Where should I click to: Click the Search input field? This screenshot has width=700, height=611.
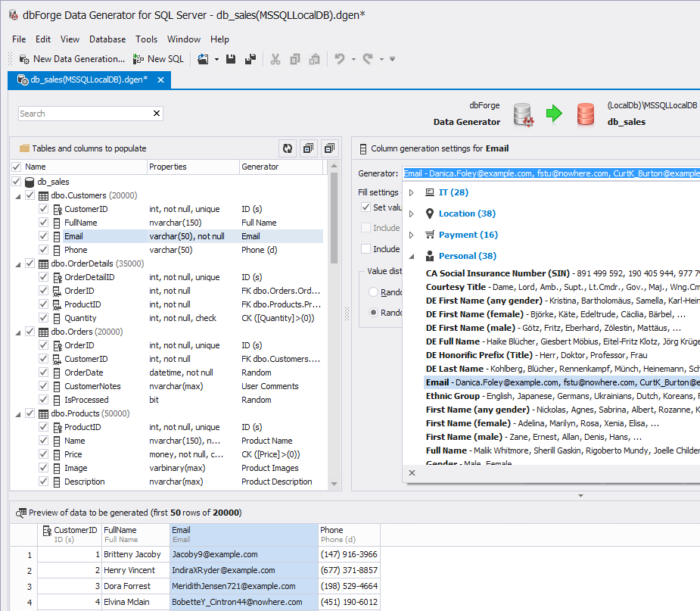85,114
